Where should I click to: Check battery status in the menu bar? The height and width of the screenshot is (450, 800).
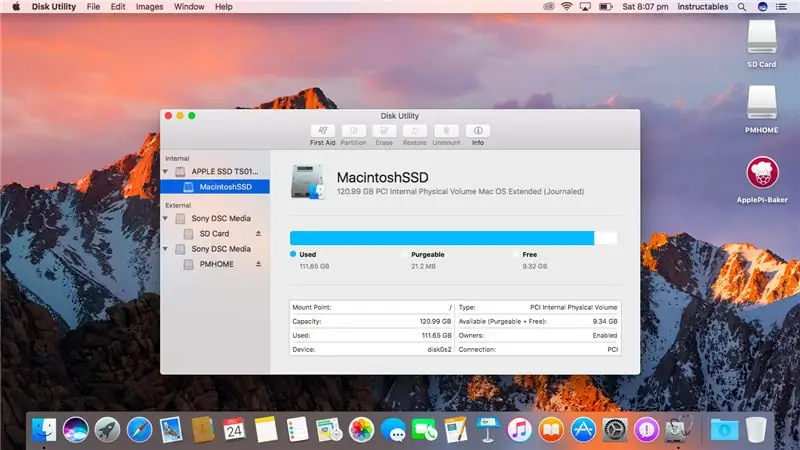pyautogui.click(x=605, y=7)
